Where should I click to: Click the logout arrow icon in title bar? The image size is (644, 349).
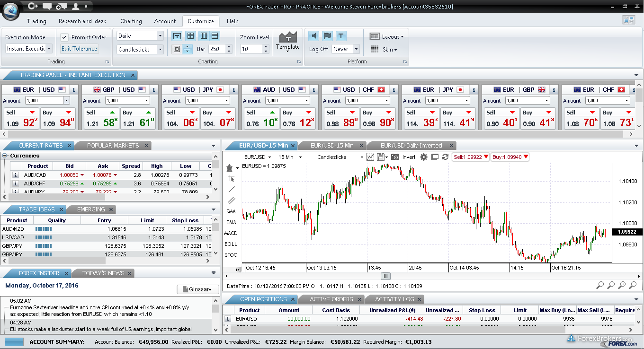tap(32, 6)
